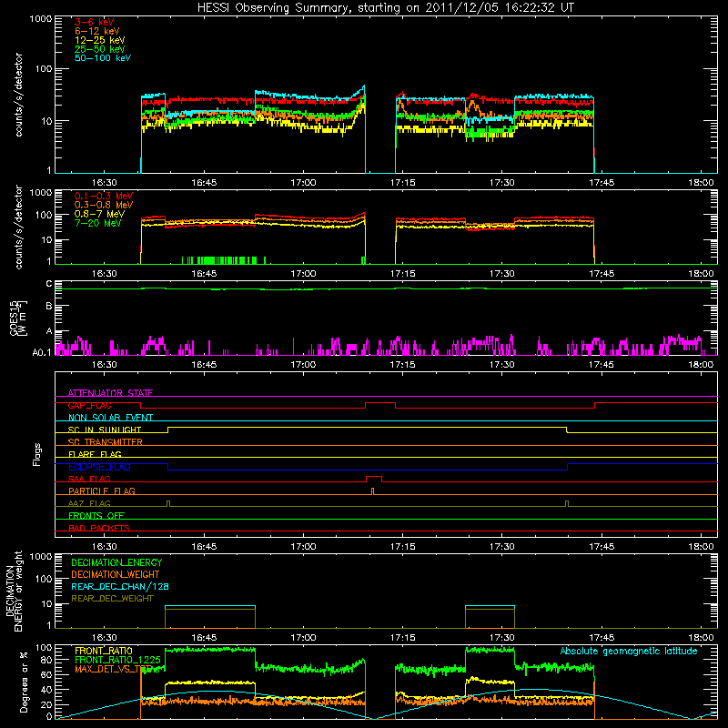Select the GAP_FLAG label
Viewport: 728px width, 728px height.
point(89,405)
